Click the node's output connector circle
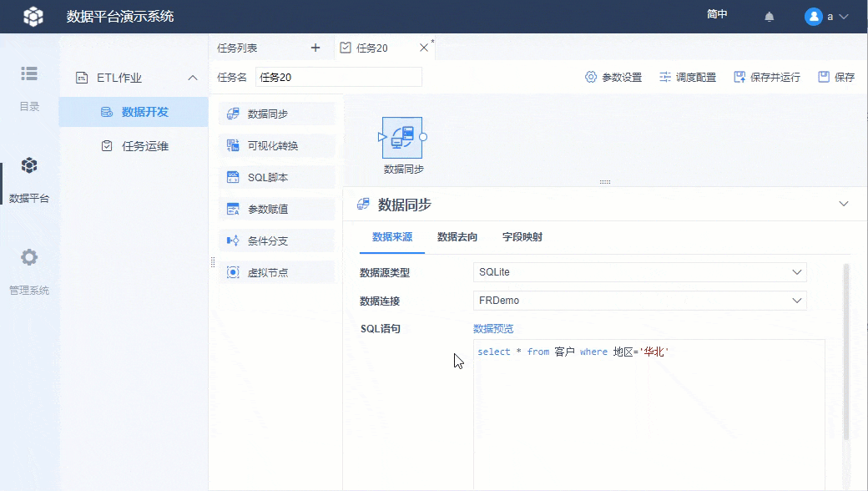 423,137
